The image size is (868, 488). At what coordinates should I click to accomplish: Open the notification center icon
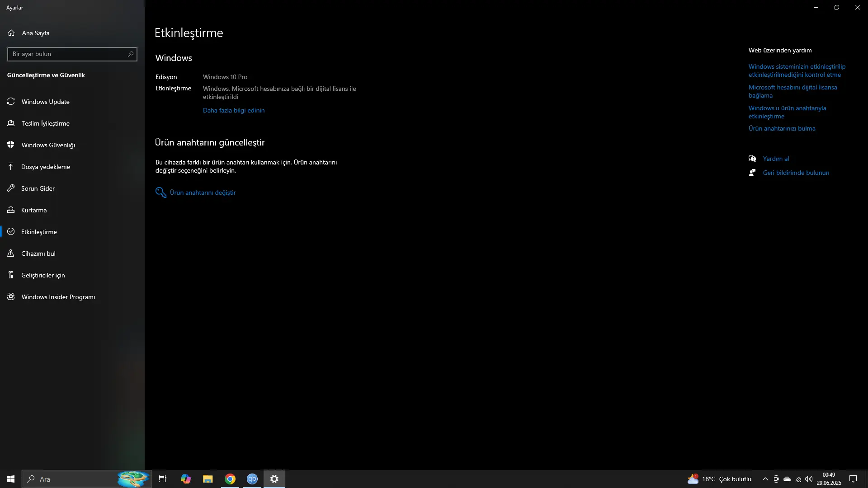(854, 479)
